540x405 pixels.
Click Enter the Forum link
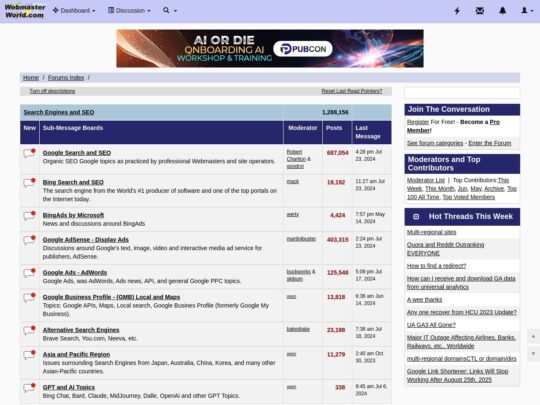[x=490, y=143]
